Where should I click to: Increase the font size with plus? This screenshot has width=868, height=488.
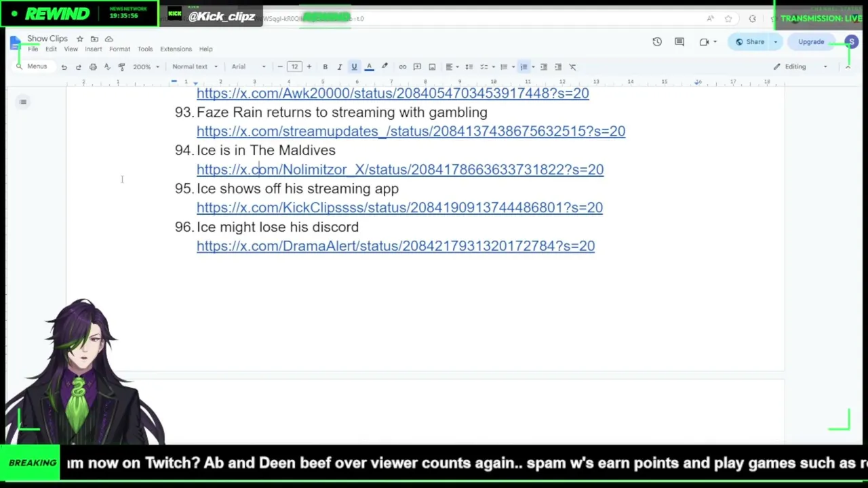tap(309, 66)
